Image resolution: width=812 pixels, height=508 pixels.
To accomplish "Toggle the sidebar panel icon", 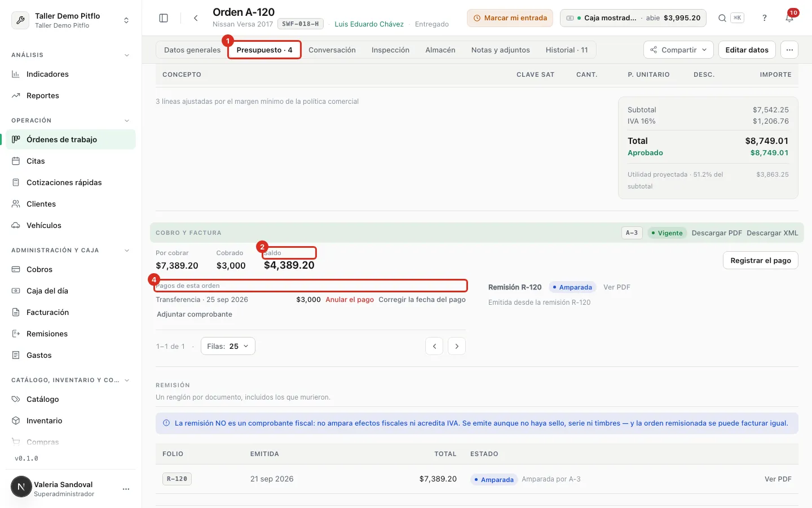I will tap(164, 18).
